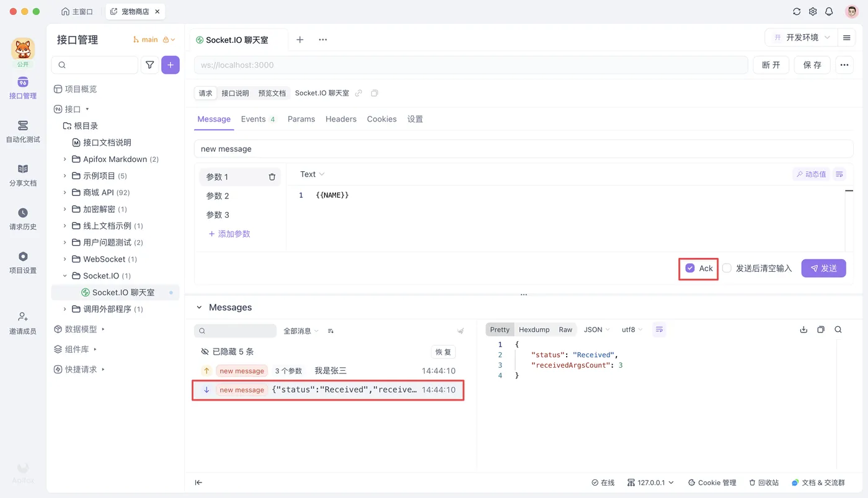Viewport: 868px width, 498px height.
Task: Open the more menu next to 保存
Action: click(844, 64)
